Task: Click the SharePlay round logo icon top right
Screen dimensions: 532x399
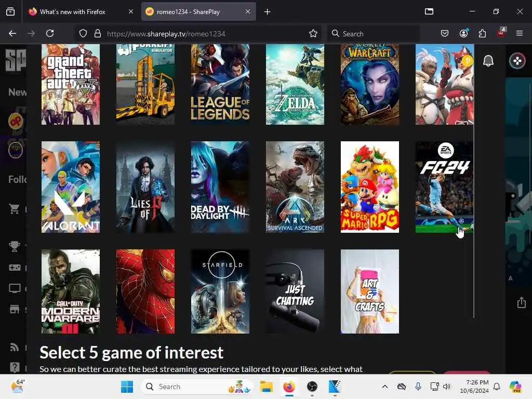Action: pos(517,61)
